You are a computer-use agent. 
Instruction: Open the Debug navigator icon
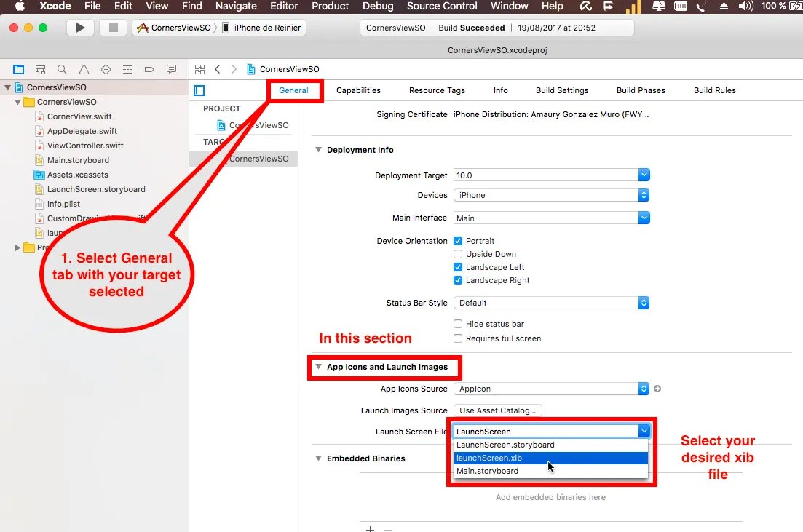128,69
